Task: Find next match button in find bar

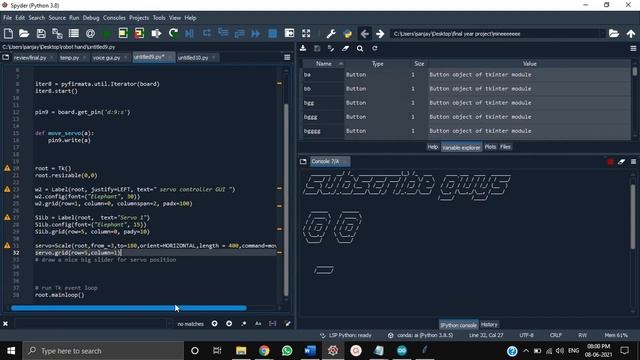Action: [x=229, y=324]
